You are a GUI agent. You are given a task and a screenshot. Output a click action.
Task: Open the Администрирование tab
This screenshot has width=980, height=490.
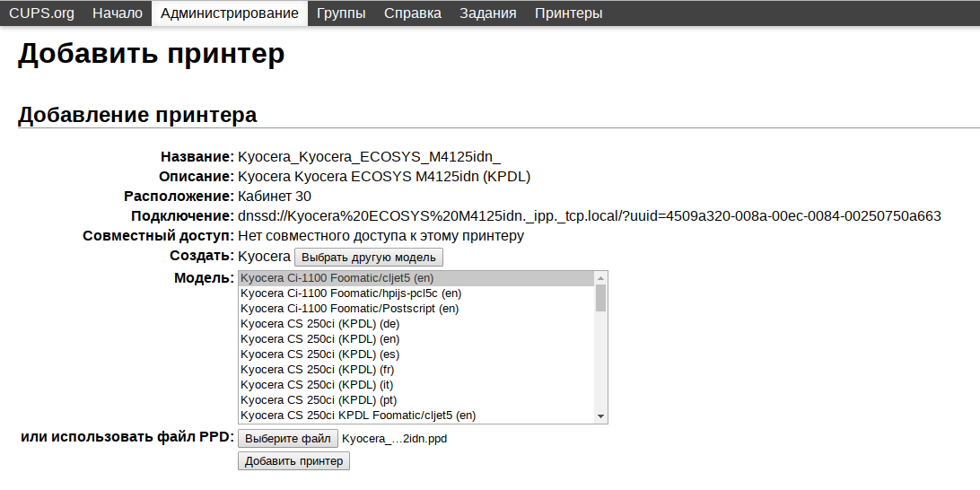[x=230, y=13]
